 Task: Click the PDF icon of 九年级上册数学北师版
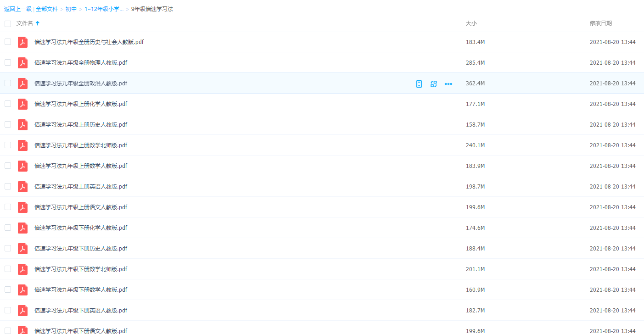point(22,145)
